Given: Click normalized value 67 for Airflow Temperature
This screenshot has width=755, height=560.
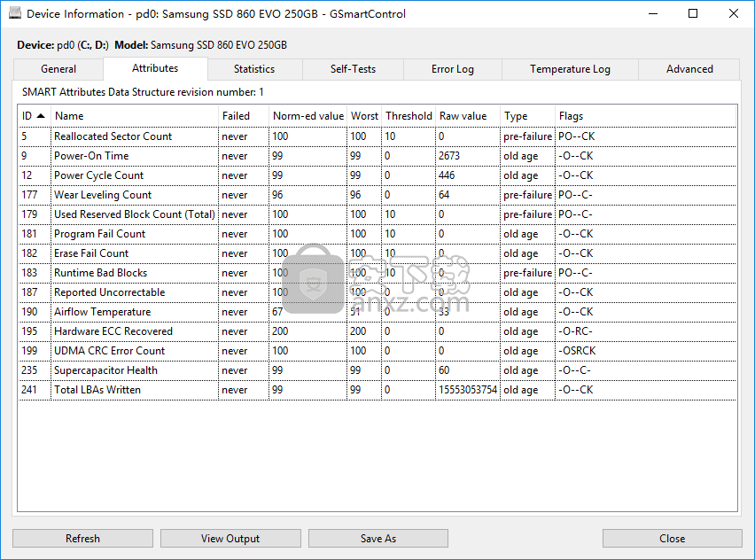Looking at the screenshot, I should click(277, 312).
